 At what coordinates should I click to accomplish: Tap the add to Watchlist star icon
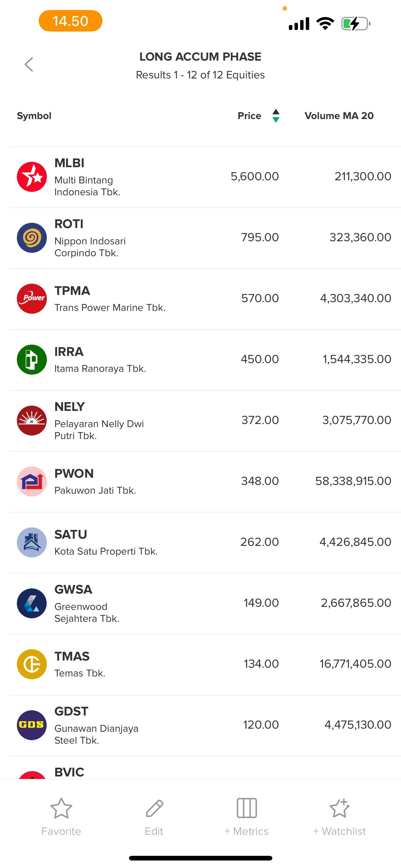339,808
